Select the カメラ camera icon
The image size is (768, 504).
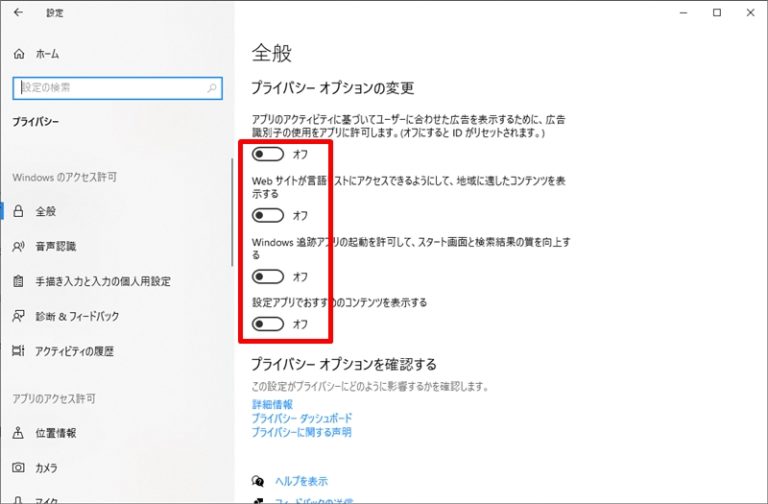click(x=18, y=468)
